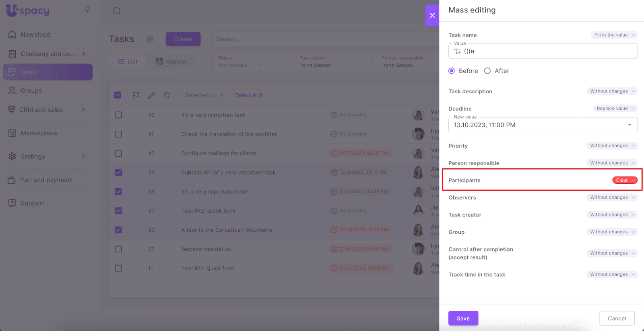The width and height of the screenshot is (644, 331).
Task: Clear selection with X next to Selected: 4
Action: (x=221, y=95)
